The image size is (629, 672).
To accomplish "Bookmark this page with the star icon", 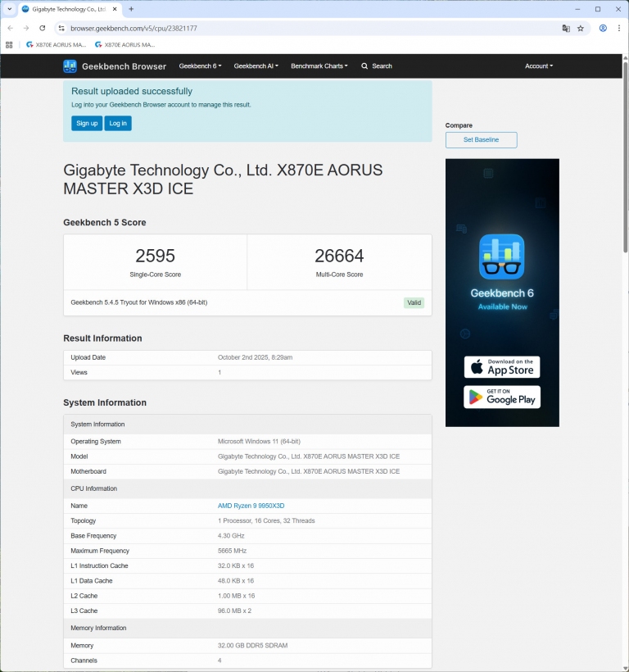I will (x=581, y=28).
